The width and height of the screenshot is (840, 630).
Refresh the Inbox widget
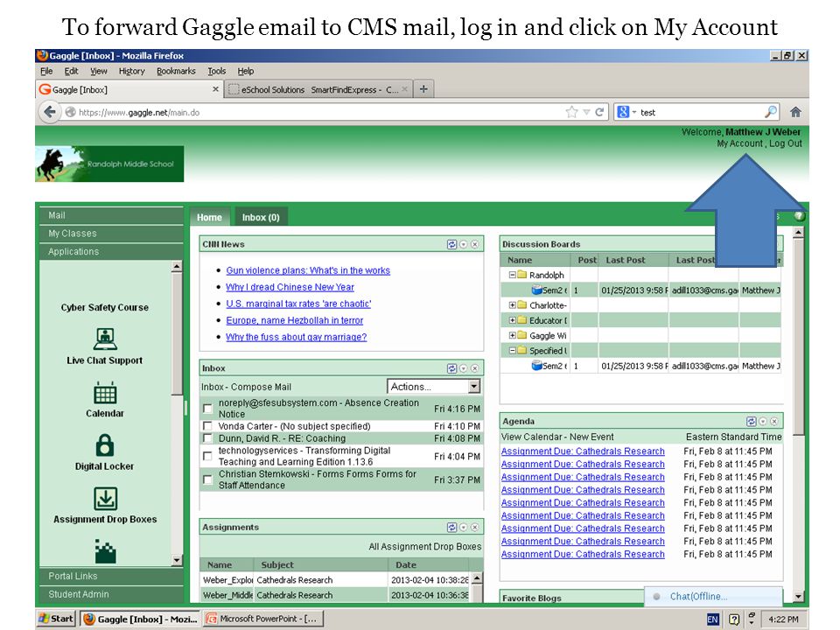coord(451,368)
